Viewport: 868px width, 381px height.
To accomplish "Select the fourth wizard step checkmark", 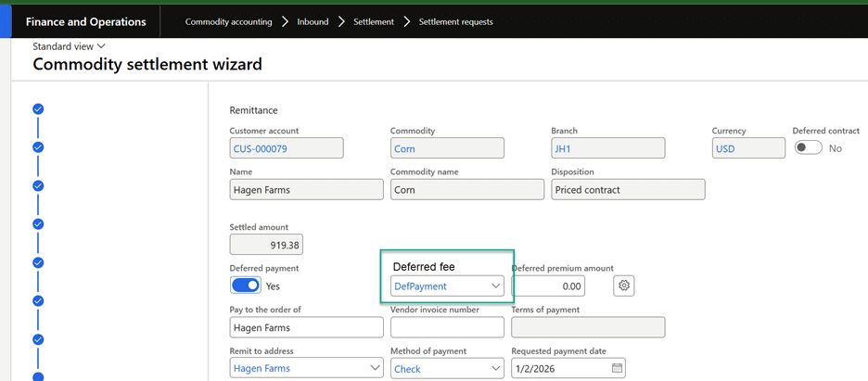I will click(x=38, y=224).
